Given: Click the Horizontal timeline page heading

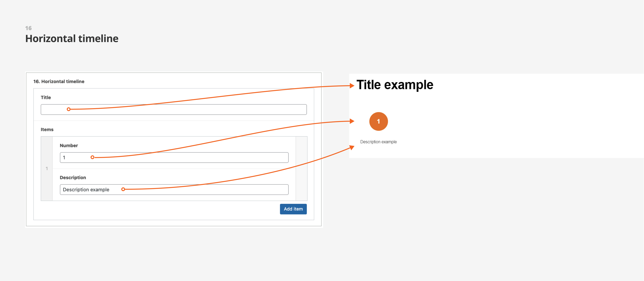Looking at the screenshot, I should [72, 38].
